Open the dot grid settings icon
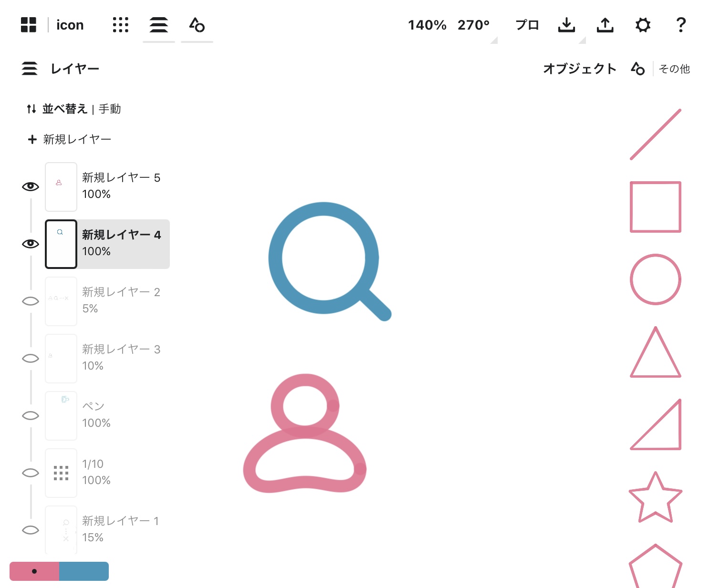This screenshot has height=588, width=710. pos(120,25)
